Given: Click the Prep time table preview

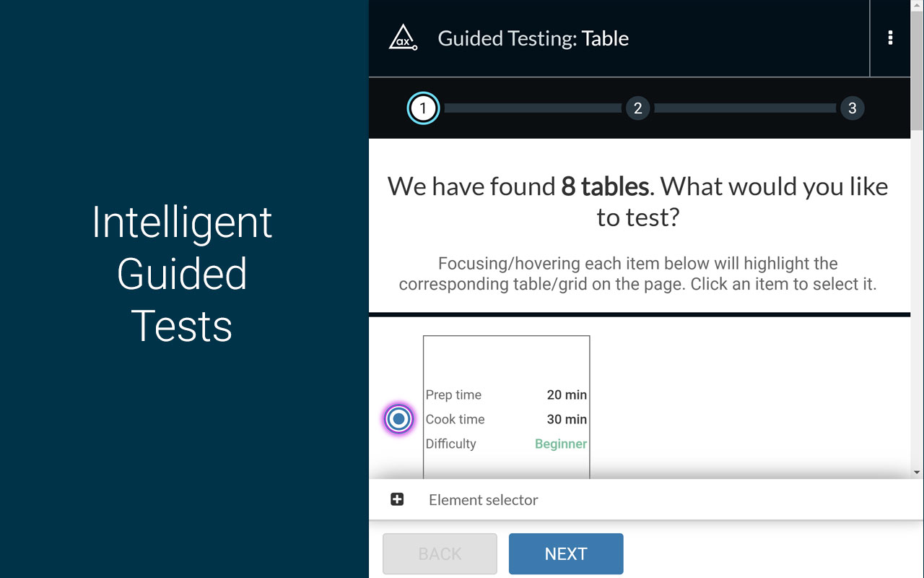Looking at the screenshot, I should coord(506,405).
